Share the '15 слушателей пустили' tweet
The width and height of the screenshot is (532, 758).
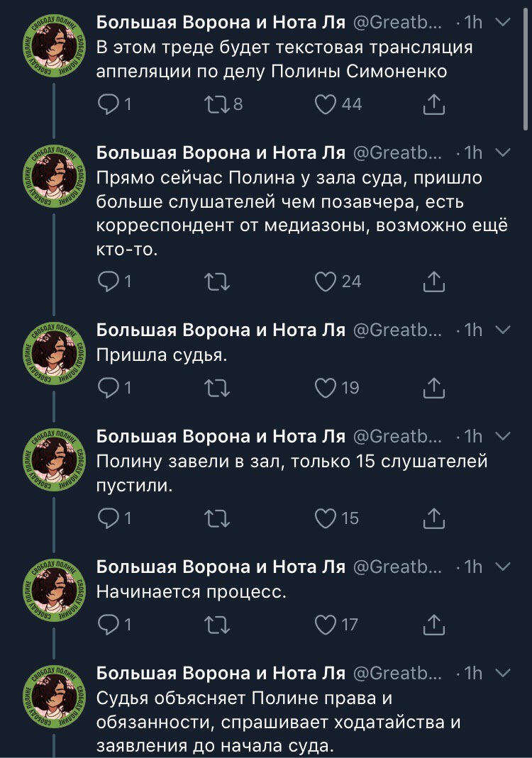(433, 518)
